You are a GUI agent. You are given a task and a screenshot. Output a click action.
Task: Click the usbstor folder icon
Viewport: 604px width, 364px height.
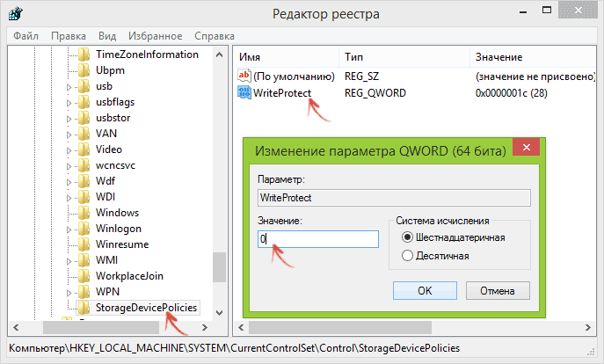coord(84,118)
